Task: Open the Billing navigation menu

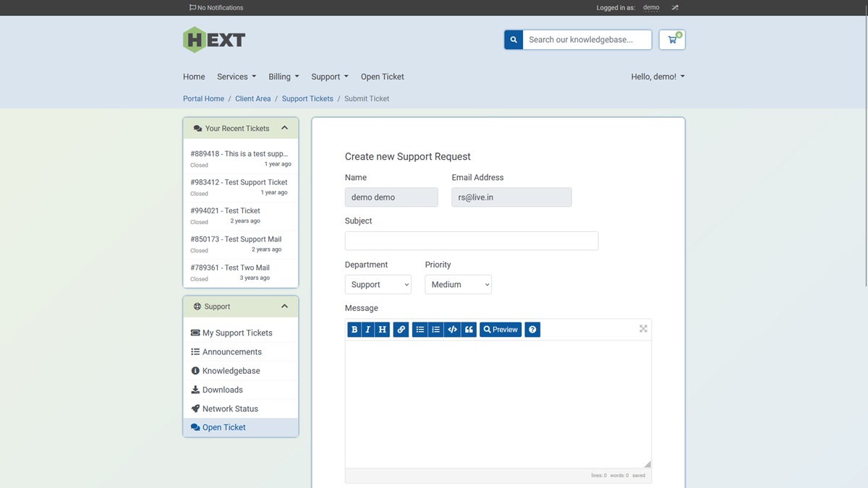Action: tap(284, 77)
